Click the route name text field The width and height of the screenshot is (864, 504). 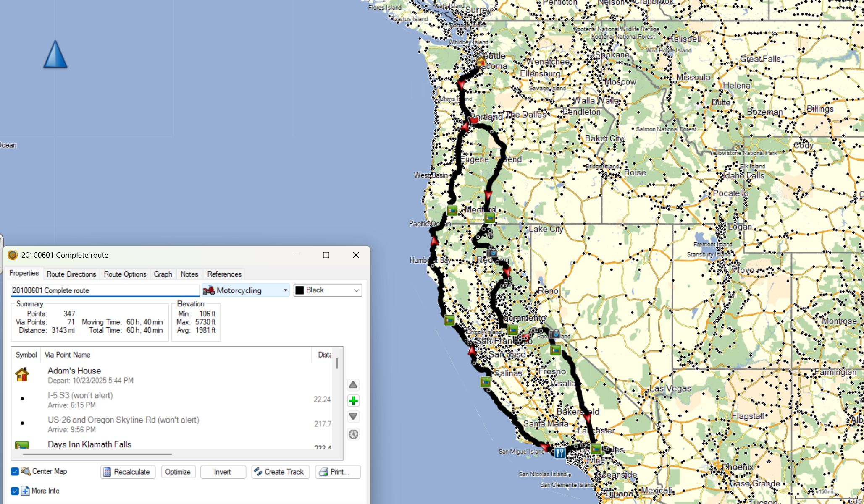tap(105, 290)
